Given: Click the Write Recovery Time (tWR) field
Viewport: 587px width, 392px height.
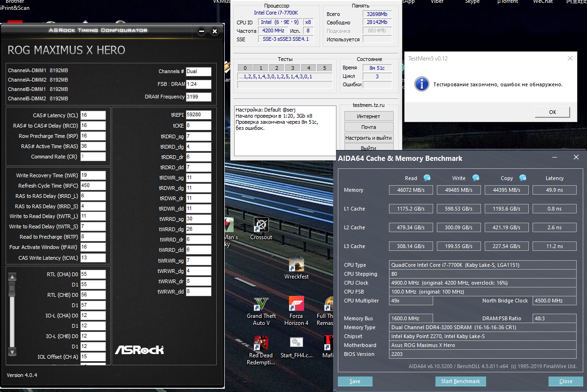Looking at the screenshot, I should point(93,175).
